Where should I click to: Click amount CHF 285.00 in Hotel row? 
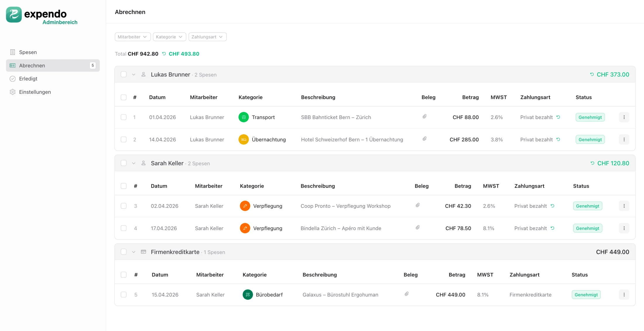464,139
